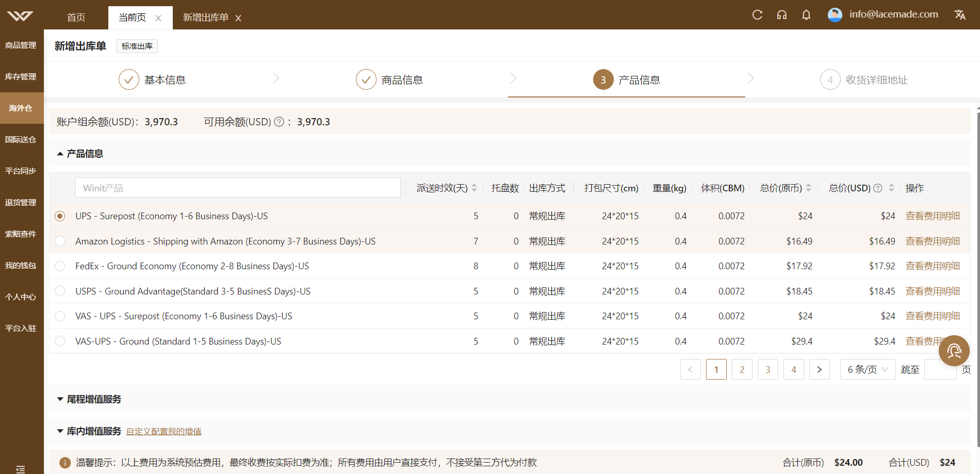Close the 当前页 tab
980x474 pixels.
coord(158,18)
